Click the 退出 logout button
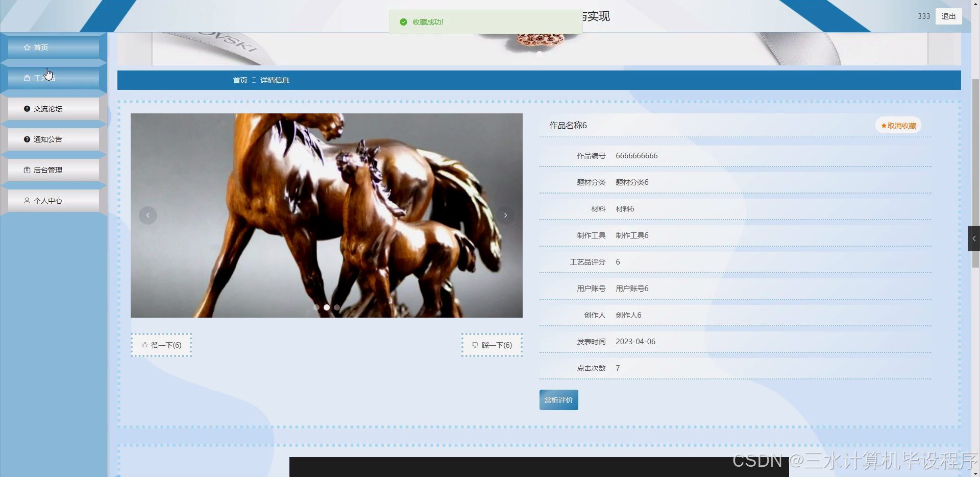The image size is (980, 477). click(x=948, y=16)
